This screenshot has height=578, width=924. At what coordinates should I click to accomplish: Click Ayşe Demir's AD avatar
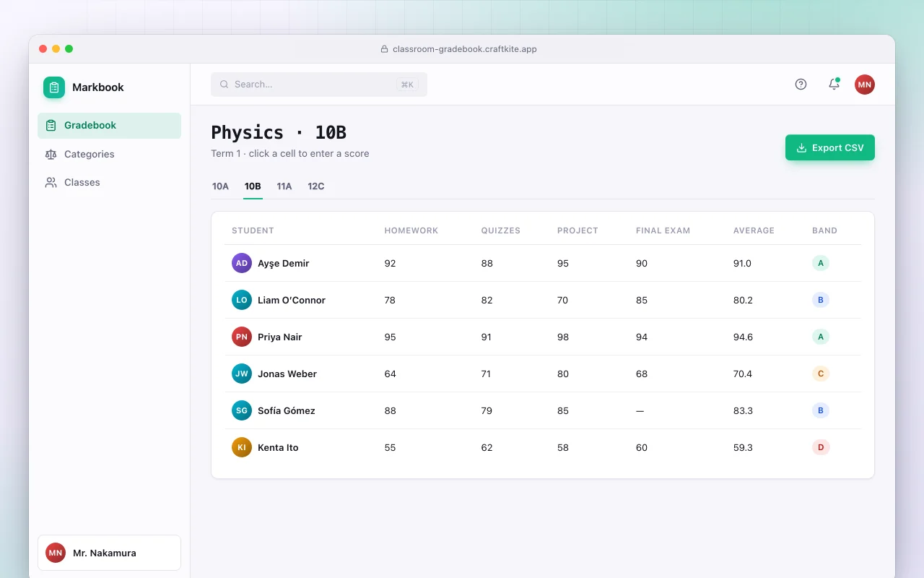click(242, 263)
